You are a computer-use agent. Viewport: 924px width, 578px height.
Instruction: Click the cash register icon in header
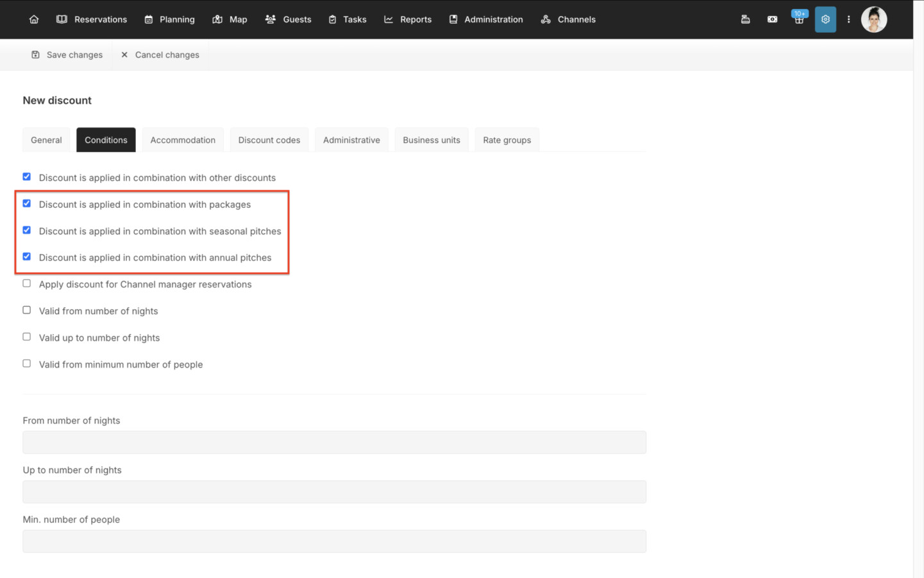(745, 19)
